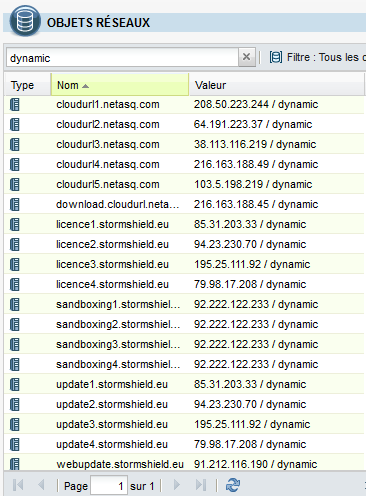Go to the first page
Image resolution: width=366 pixels, height=496 pixels.
coord(18,485)
